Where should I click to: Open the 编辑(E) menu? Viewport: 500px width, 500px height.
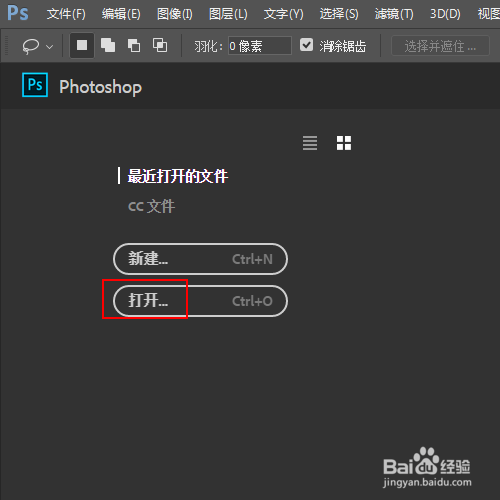pos(121,14)
